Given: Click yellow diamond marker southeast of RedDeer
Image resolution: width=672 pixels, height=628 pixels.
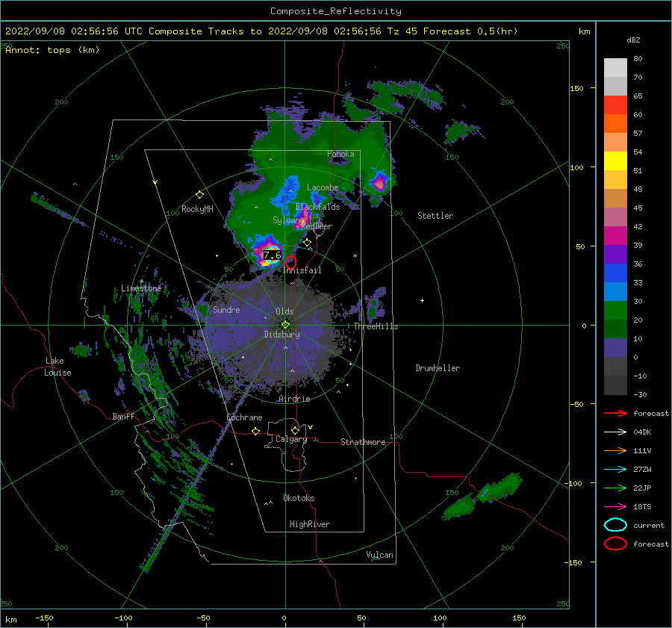Looking at the screenshot, I should pos(307,243).
